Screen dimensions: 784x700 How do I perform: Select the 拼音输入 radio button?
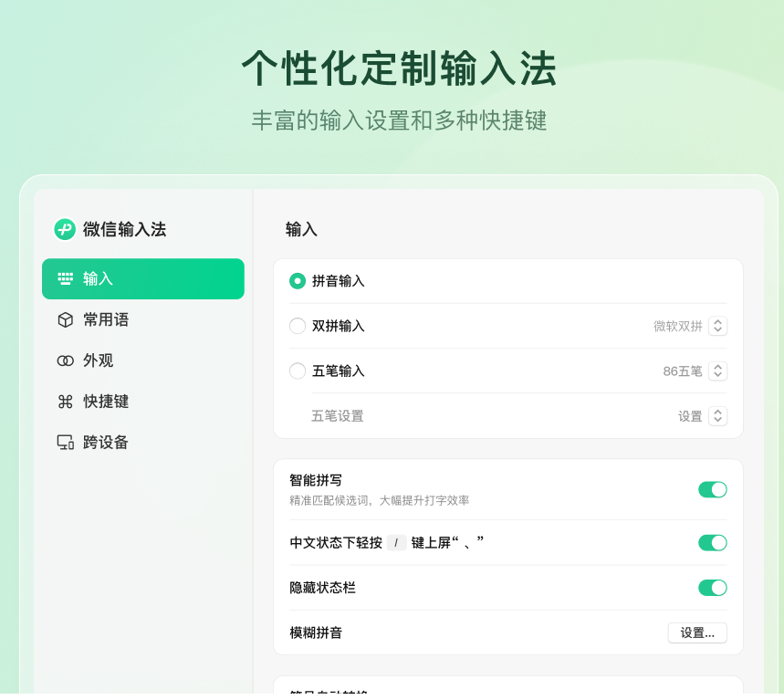(298, 281)
